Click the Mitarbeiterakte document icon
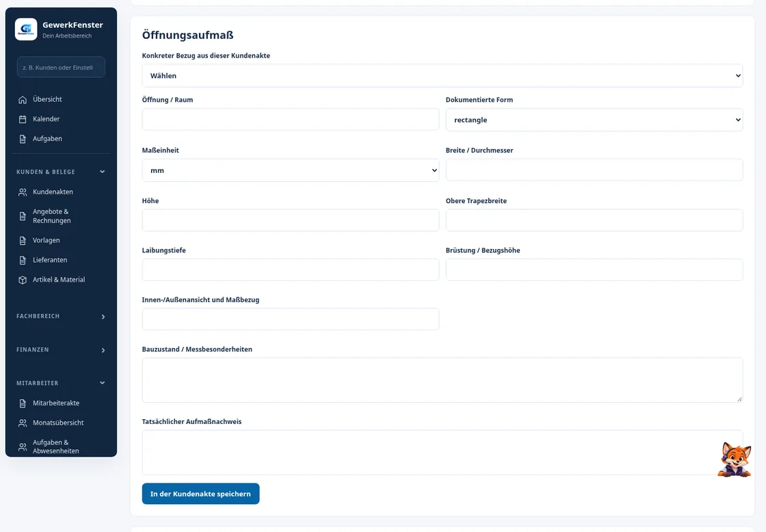The image size is (766, 532). (23, 403)
